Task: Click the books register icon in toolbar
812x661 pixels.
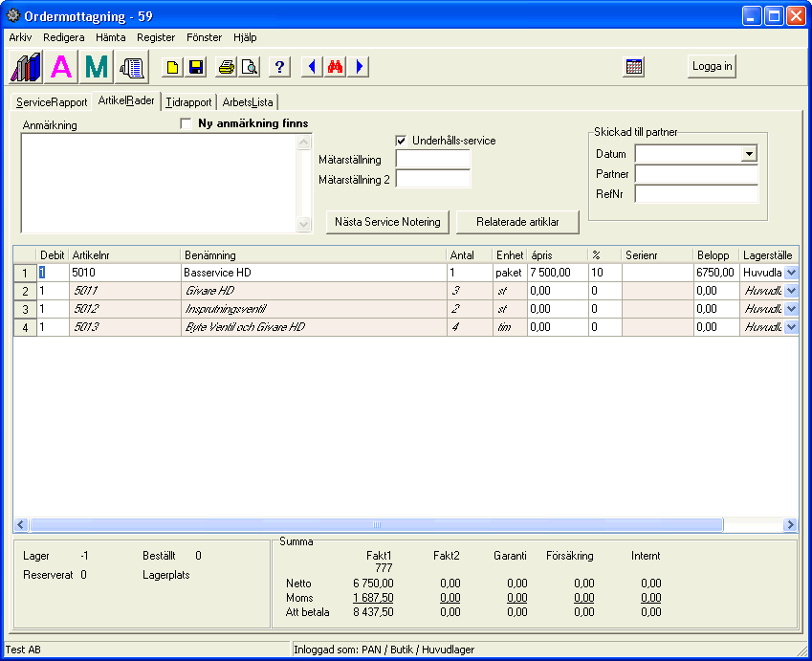Action: (26, 67)
